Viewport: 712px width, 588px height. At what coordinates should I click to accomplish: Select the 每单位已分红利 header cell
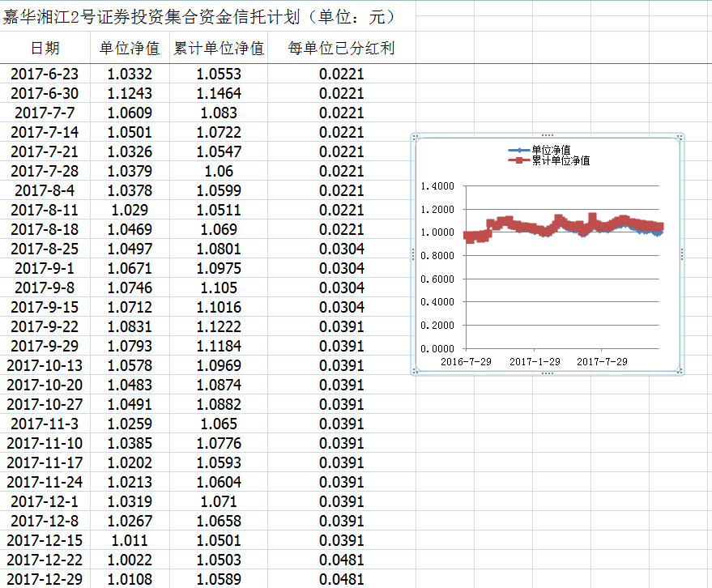341,49
